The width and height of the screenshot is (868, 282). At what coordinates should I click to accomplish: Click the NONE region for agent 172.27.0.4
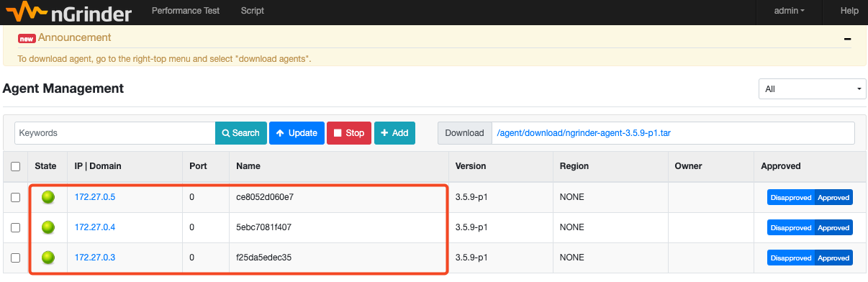[x=572, y=227]
